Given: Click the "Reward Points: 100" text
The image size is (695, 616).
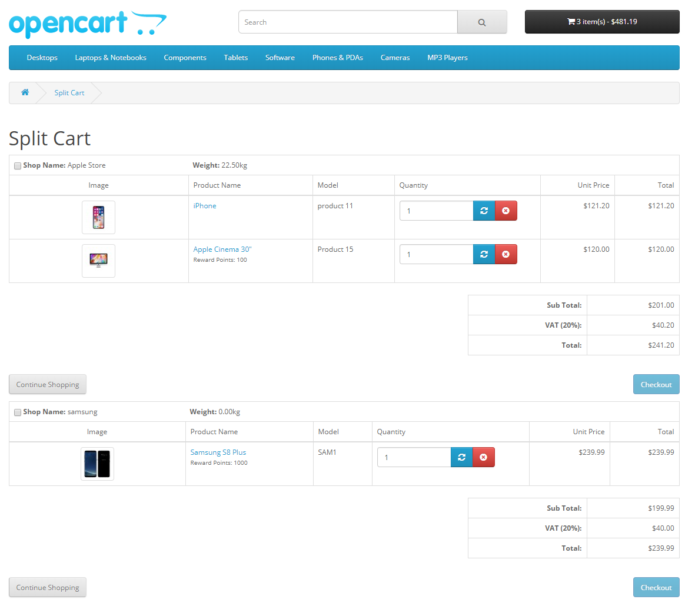Looking at the screenshot, I should point(220,259).
